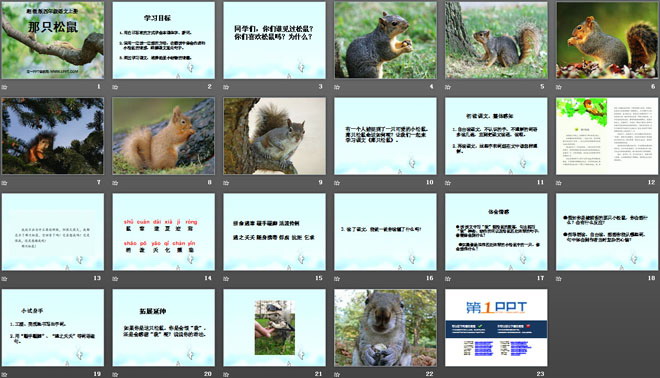Click animation star icon under slide 11

pyautogui.click(x=448, y=183)
